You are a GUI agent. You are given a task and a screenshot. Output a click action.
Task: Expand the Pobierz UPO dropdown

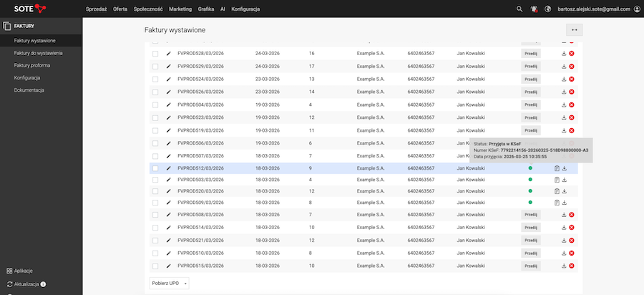pos(170,283)
